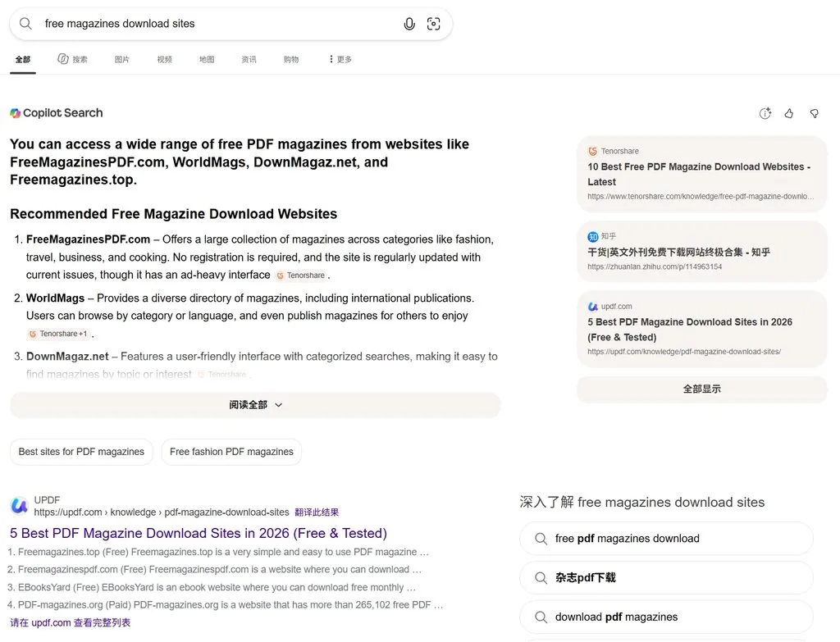This screenshot has width=840, height=642.
Task: Open Tenorshare 10 Best Free PDF source card
Action: coord(702,174)
